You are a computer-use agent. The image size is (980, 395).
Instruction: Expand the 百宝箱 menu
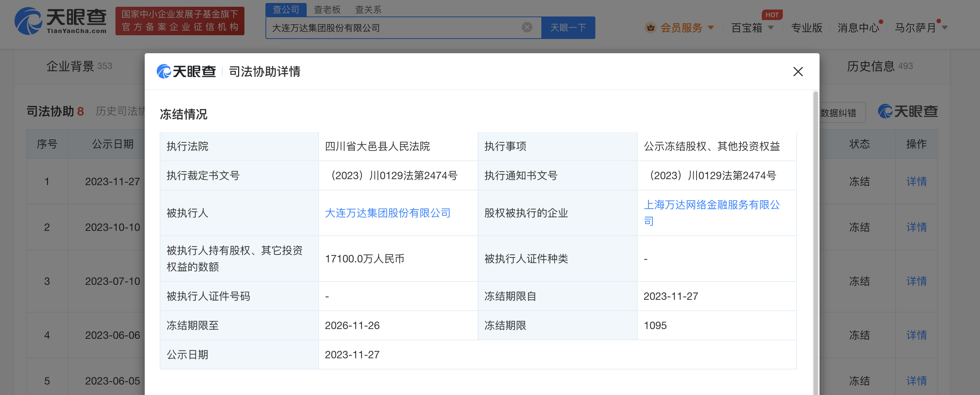[x=752, y=28]
